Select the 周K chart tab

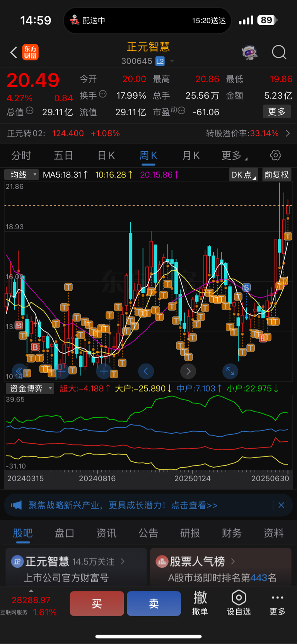point(148,155)
